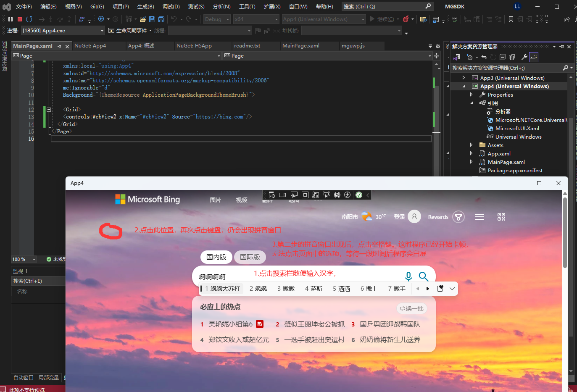Toggle the green checkmark in the debug overlay
Image resolution: width=577 pixels, height=392 pixels.
click(x=358, y=195)
